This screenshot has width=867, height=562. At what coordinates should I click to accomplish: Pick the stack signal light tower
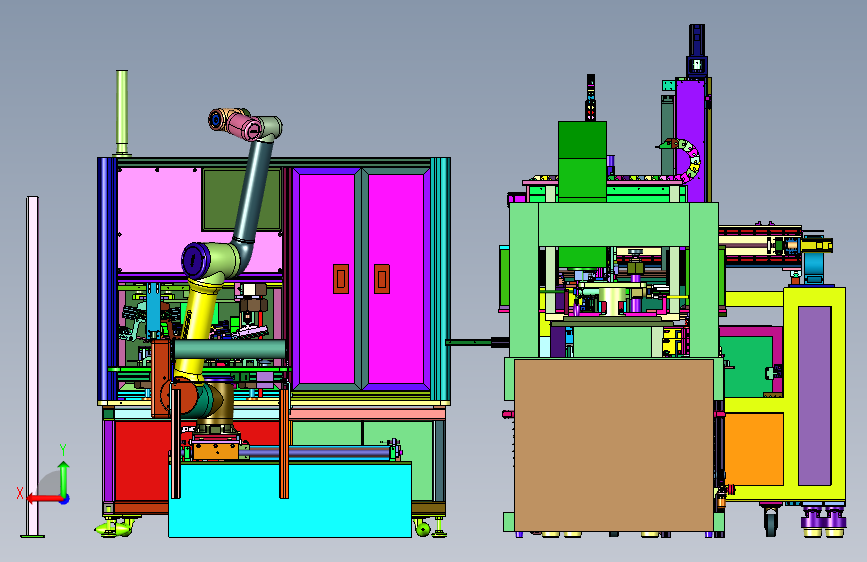[x=591, y=97]
